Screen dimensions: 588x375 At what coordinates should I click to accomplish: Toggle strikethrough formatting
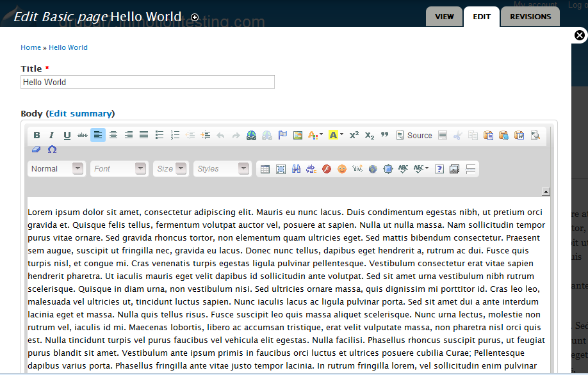click(x=83, y=135)
